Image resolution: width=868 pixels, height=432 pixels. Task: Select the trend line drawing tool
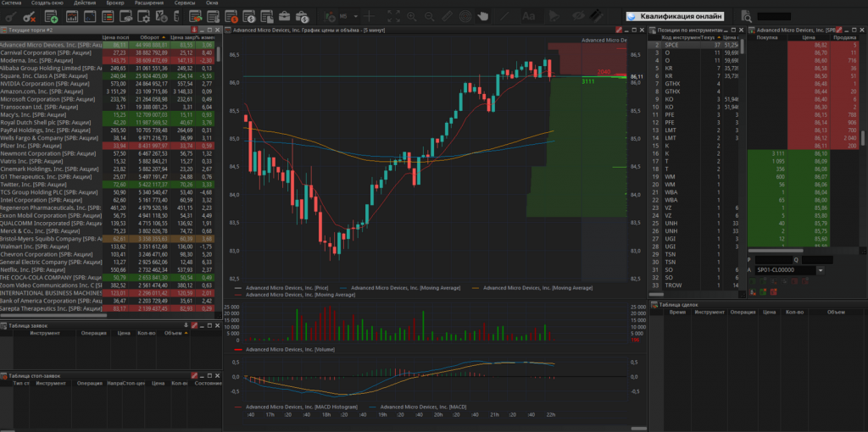pyautogui.click(x=505, y=16)
